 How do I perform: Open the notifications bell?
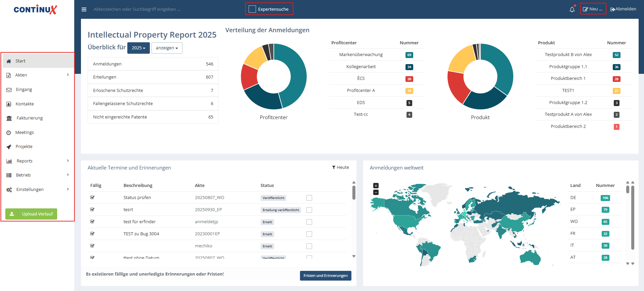[x=572, y=9]
